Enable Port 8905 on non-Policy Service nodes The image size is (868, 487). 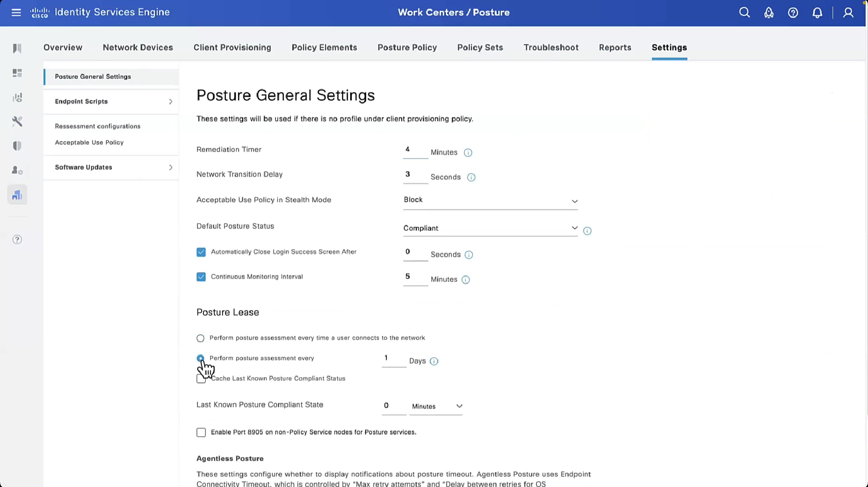[201, 433]
